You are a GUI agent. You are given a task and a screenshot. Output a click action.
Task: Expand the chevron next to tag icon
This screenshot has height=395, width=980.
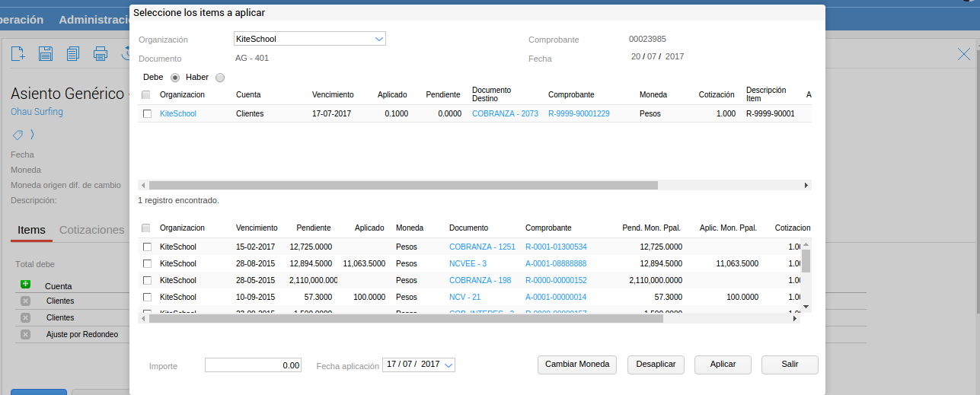pos(33,135)
